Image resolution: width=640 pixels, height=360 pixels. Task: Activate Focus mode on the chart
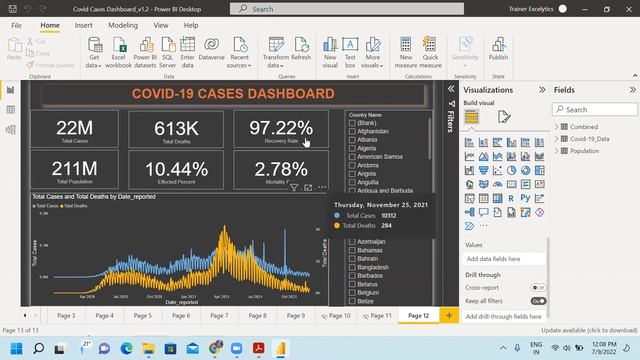308,187
